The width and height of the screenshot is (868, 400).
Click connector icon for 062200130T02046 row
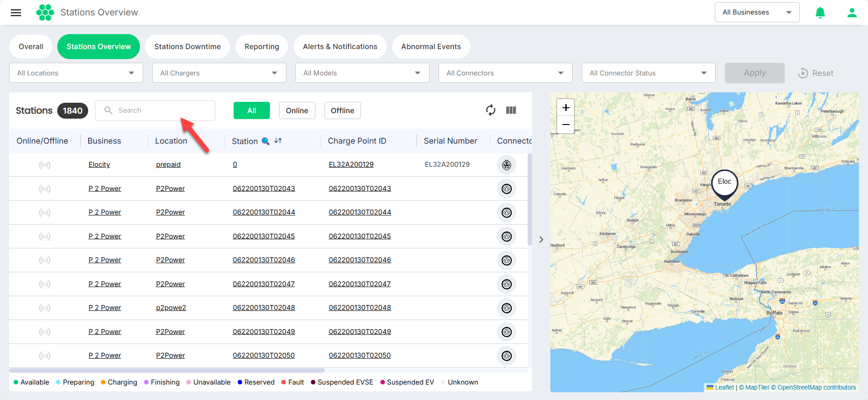[x=507, y=260]
